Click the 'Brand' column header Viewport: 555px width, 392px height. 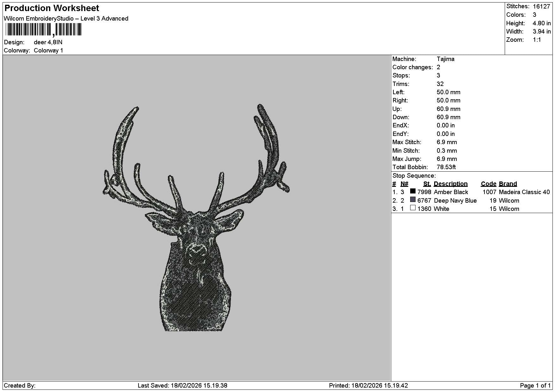click(508, 184)
